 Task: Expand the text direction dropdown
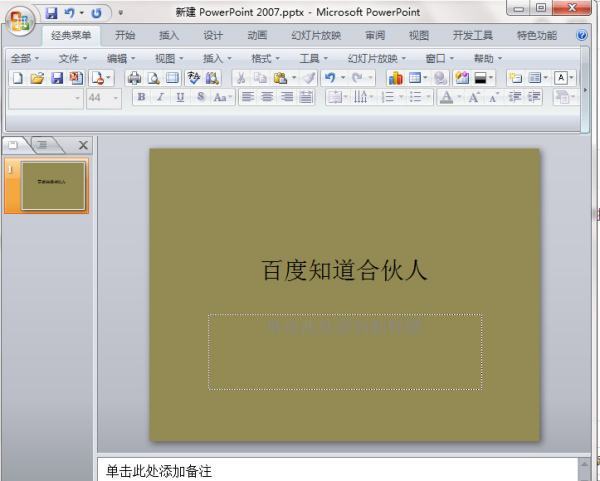click(371, 98)
